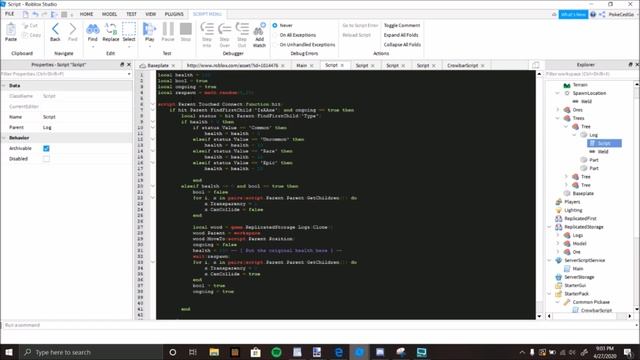This screenshot has height=360, width=640.
Task: Open the TEST ribbon tab
Action: (x=131, y=14)
